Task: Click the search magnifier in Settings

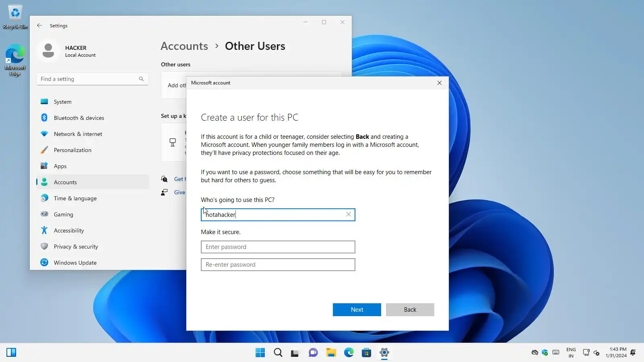Action: [141, 79]
